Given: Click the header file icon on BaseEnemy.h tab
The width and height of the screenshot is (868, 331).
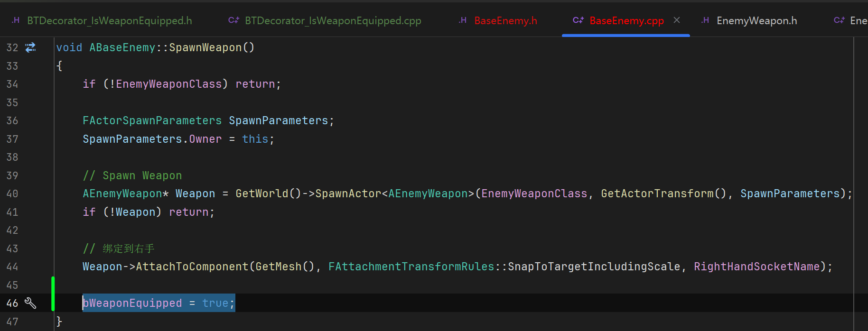Looking at the screenshot, I should click(x=463, y=20).
